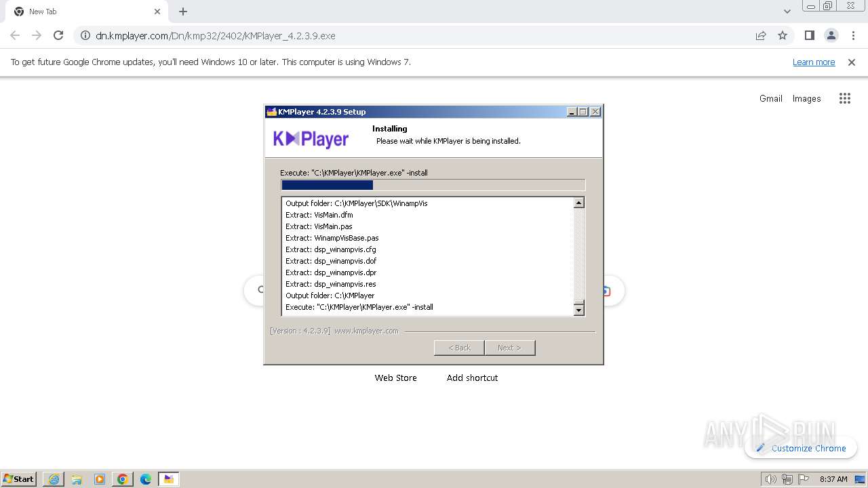Click the clock showing 8:37 AM

tap(833, 479)
